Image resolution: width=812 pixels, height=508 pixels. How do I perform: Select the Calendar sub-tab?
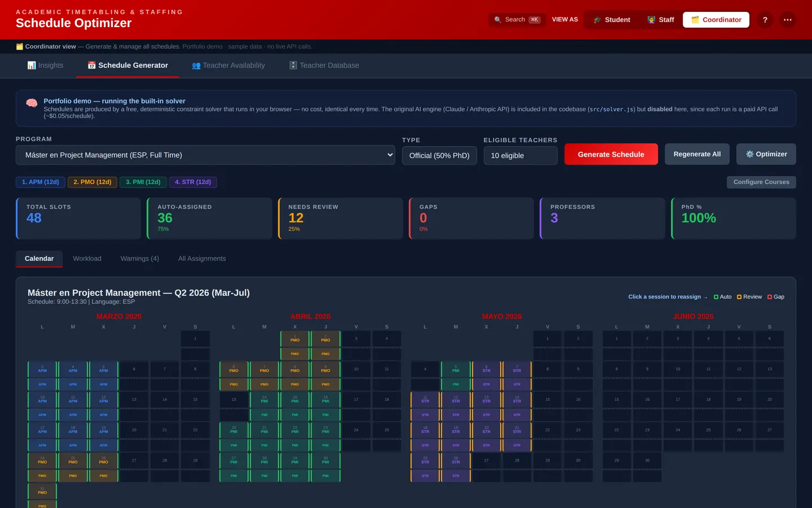pos(39,259)
